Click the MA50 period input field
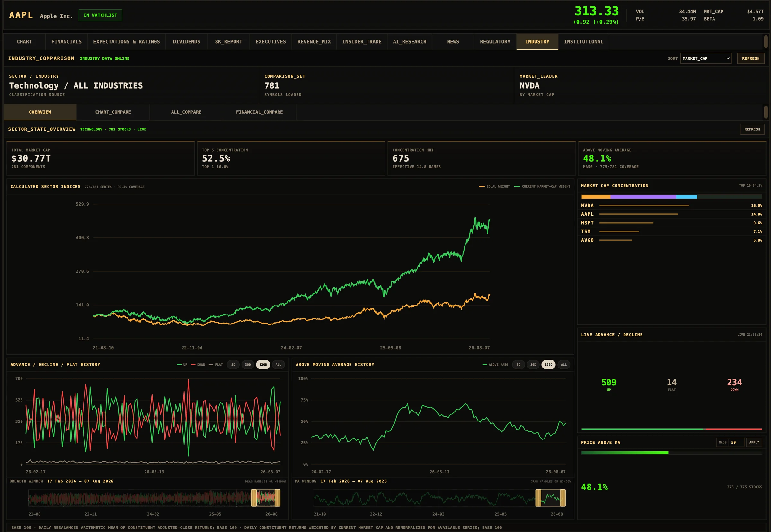Viewport: 771px width, 532px height. tap(736, 442)
